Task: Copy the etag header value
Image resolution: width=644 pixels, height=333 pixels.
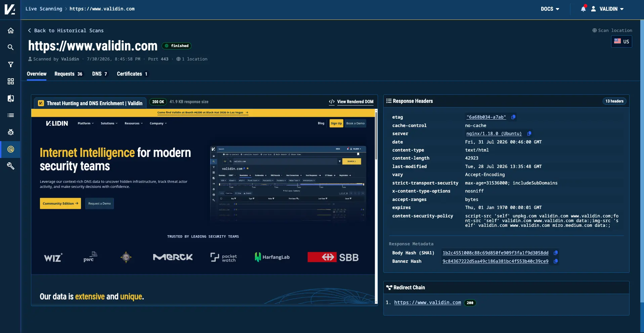Action: click(x=513, y=117)
